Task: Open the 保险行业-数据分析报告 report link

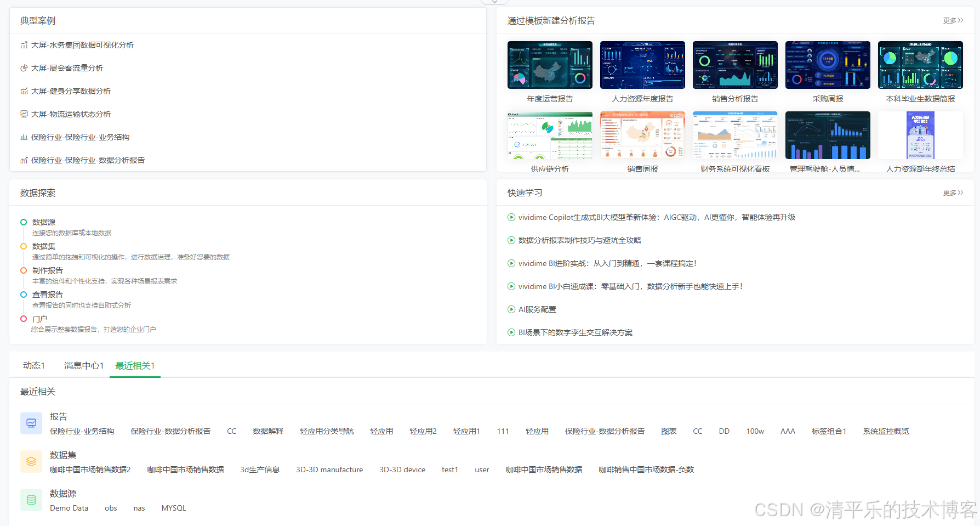Action: point(170,431)
